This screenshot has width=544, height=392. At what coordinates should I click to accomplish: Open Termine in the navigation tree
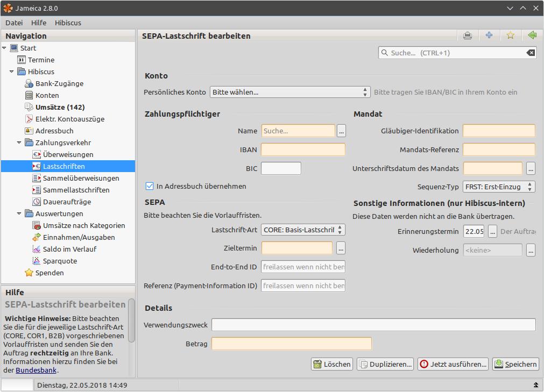coord(41,60)
